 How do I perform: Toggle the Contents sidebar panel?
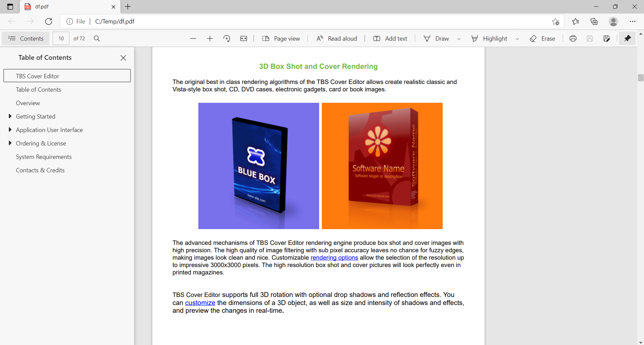tap(26, 39)
